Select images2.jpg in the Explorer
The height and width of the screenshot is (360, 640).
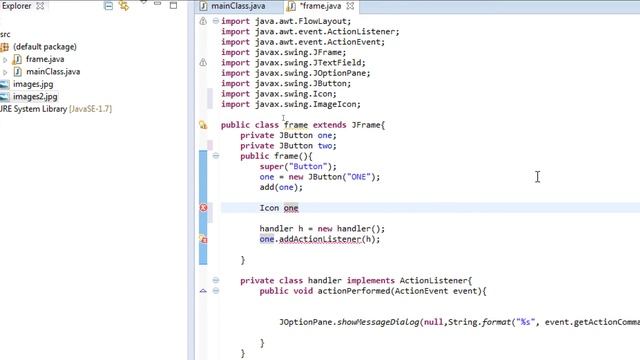[35, 97]
